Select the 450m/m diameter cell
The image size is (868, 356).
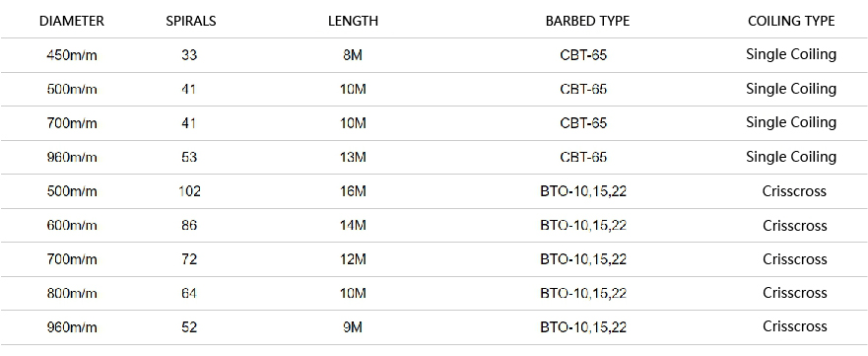(72, 55)
